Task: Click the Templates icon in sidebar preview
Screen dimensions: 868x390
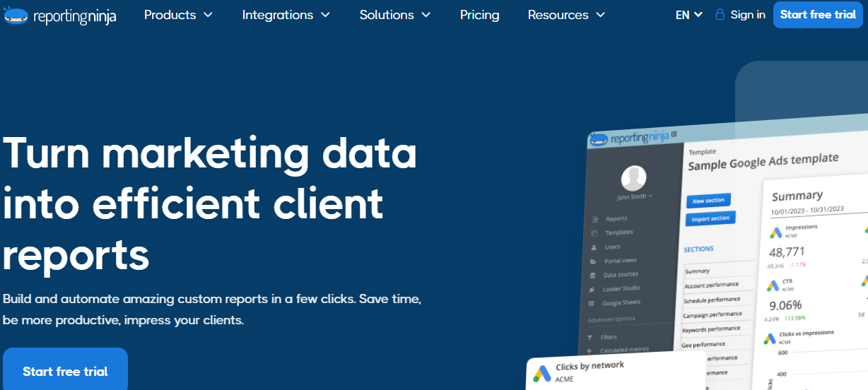Action: (x=594, y=233)
